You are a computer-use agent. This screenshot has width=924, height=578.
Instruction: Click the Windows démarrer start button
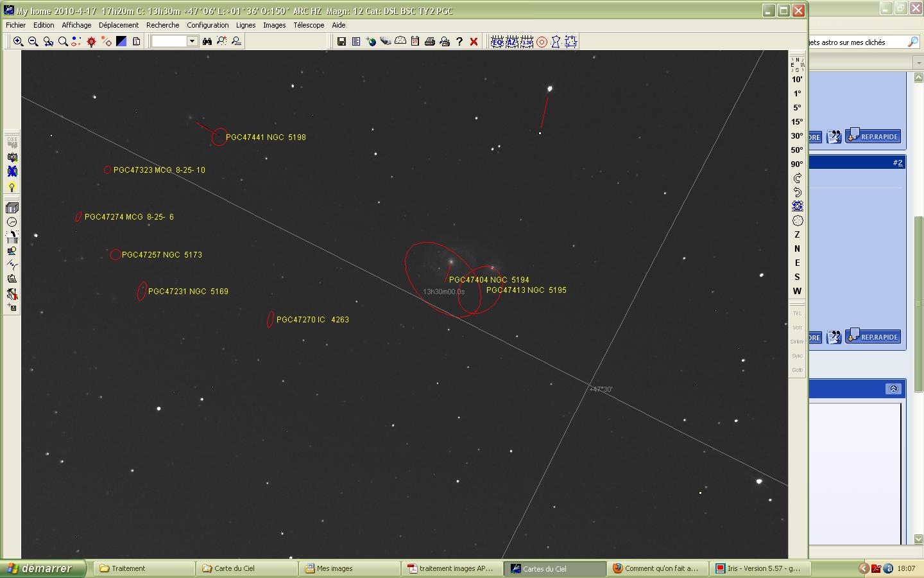click(44, 568)
